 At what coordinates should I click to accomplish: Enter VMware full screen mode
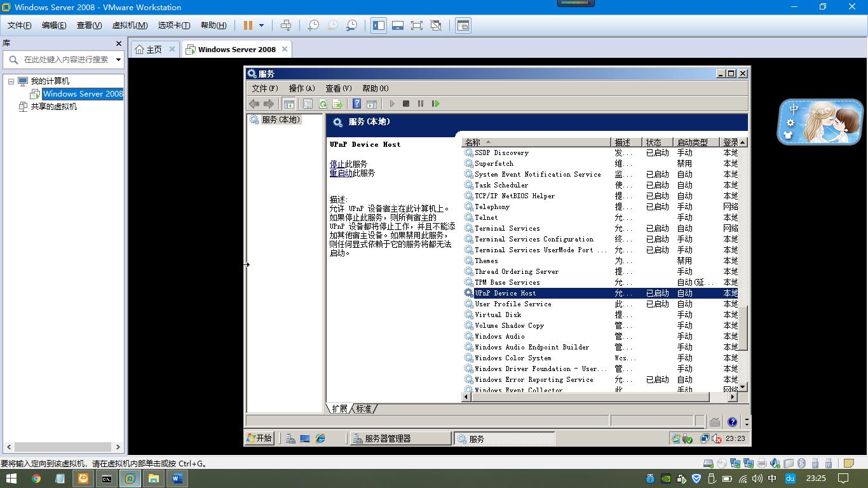point(417,25)
